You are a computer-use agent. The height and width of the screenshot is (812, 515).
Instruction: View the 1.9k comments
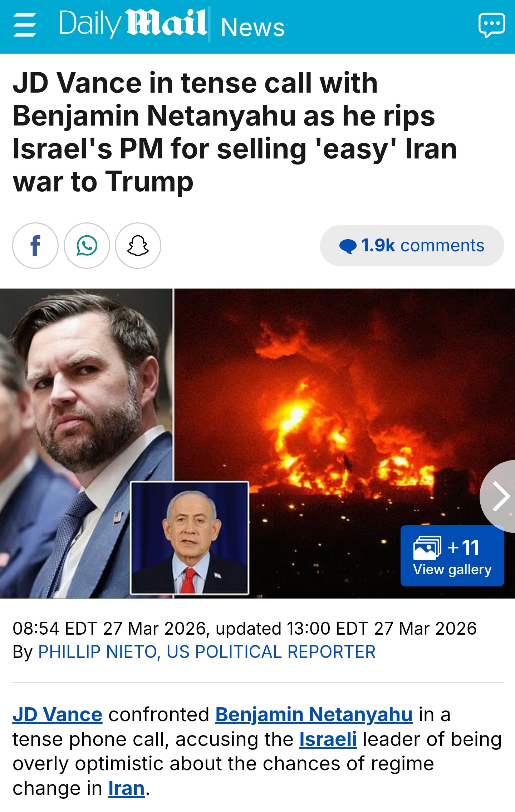[x=412, y=246]
